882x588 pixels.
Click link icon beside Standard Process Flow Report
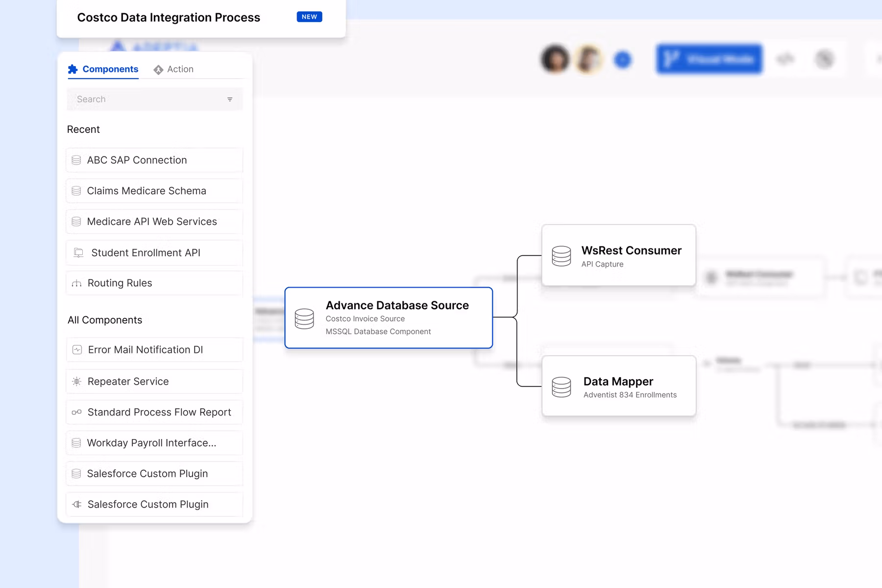[x=77, y=412]
